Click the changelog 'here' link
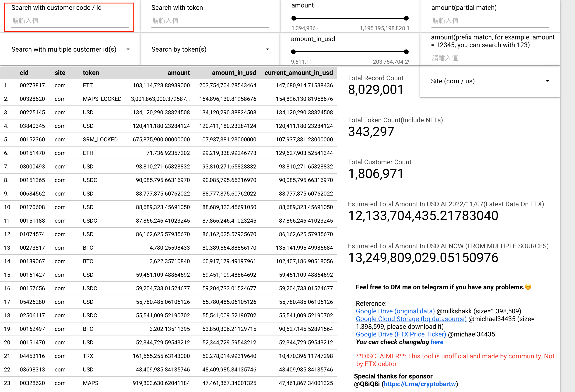Screen dimensions: 575x392 tap(437, 342)
